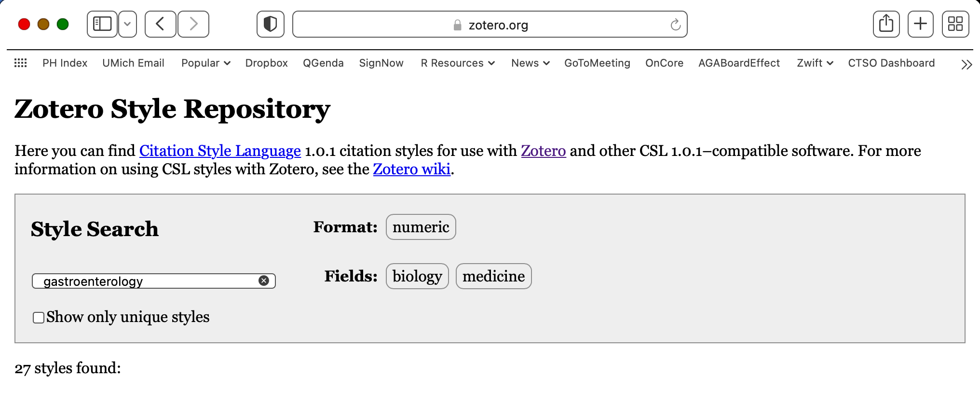The height and width of the screenshot is (393, 980).
Task: Open the News dropdown
Action: click(x=530, y=63)
